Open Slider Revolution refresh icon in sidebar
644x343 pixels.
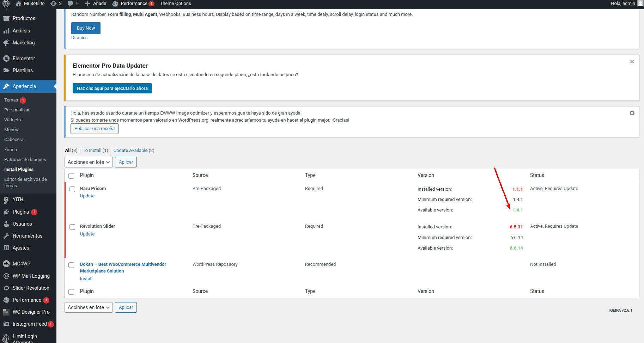(x=6, y=288)
